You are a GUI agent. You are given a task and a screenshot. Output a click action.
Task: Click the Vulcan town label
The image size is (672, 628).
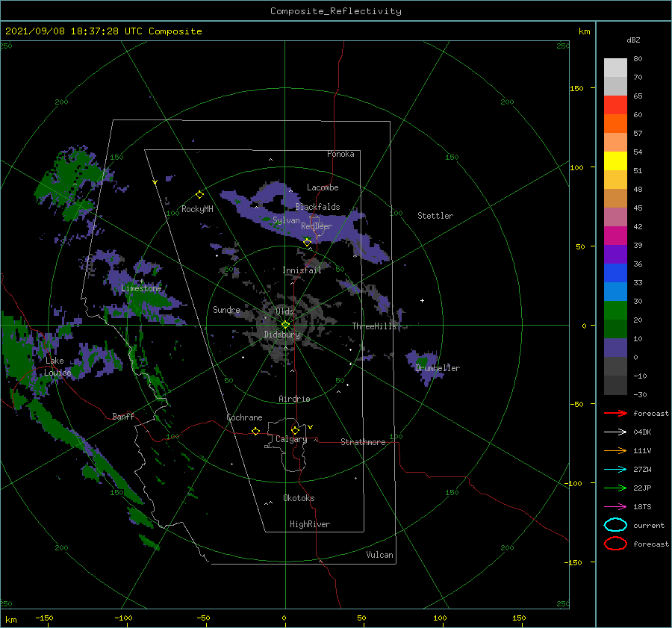379,555
